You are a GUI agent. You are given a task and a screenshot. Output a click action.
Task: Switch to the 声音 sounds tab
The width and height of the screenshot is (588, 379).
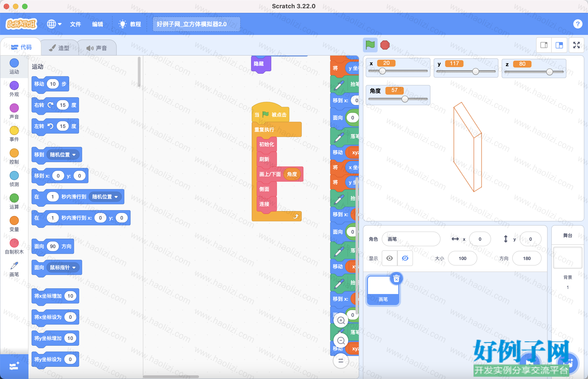(97, 48)
